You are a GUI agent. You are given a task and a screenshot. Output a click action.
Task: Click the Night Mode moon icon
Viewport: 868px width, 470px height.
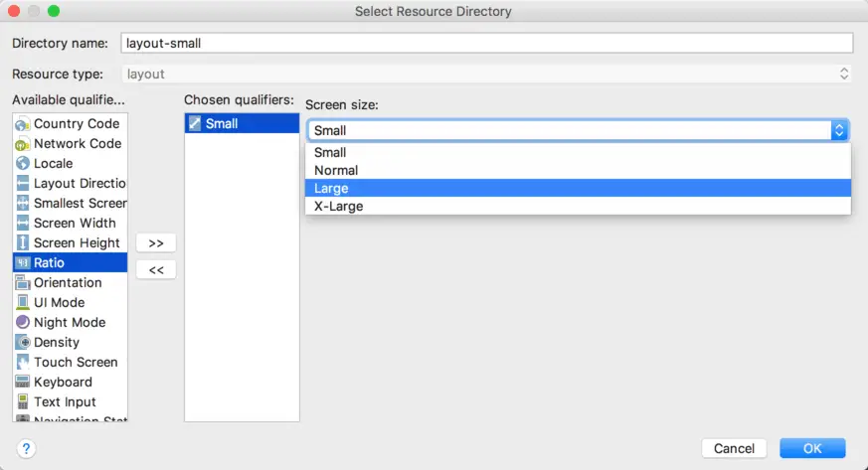[23, 323]
